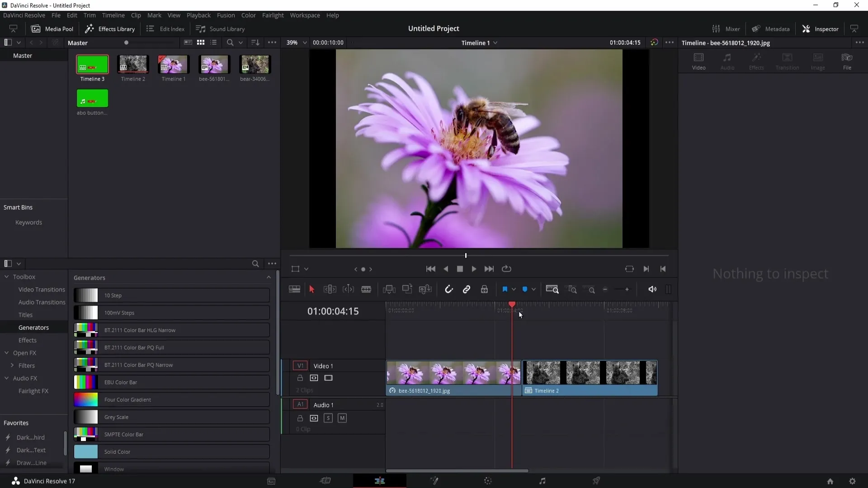Click the Fairlight menu item

(273, 15)
